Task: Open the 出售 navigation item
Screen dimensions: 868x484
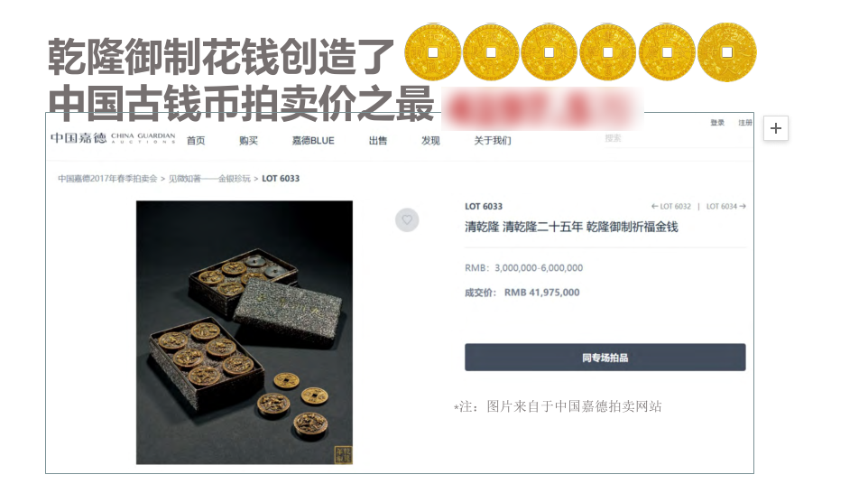Action: click(x=378, y=141)
